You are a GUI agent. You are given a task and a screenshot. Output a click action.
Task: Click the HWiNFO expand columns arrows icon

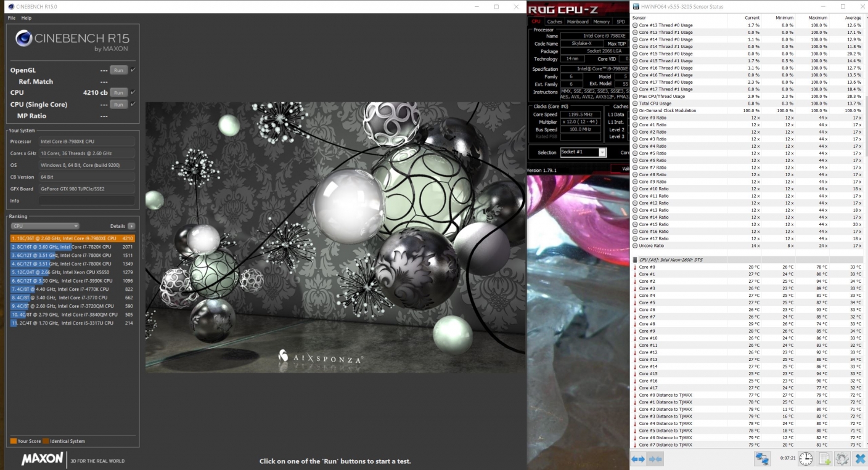[x=638, y=459]
